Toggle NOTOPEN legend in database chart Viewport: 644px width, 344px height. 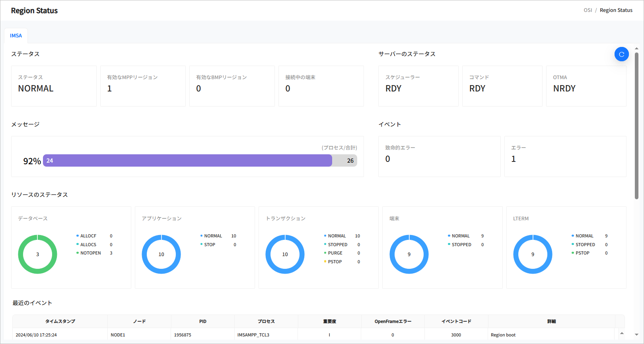pyautogui.click(x=90, y=253)
